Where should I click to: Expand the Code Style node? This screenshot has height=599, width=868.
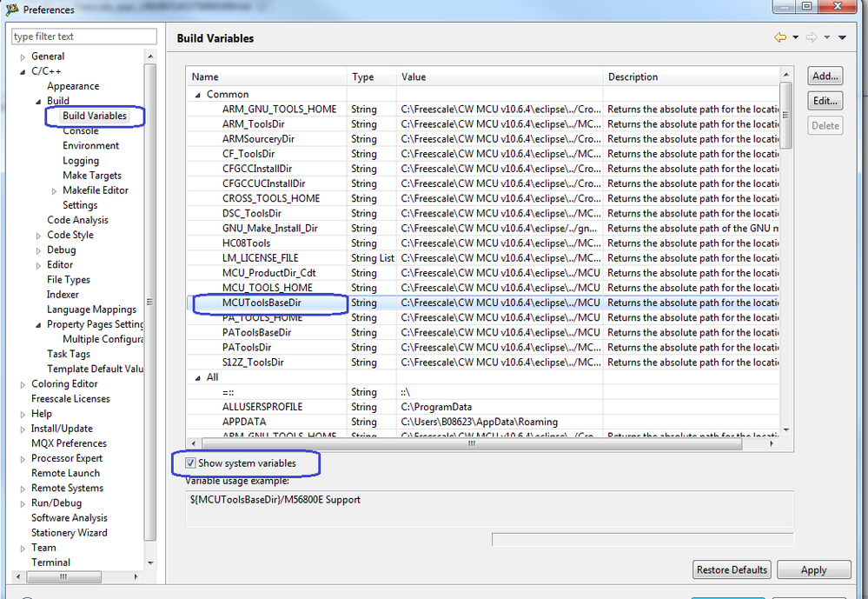pos(38,236)
